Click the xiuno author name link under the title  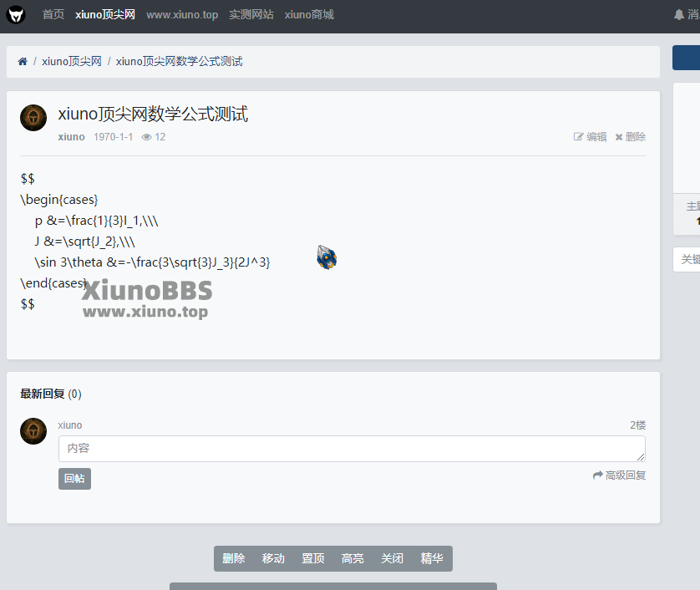coord(71,137)
